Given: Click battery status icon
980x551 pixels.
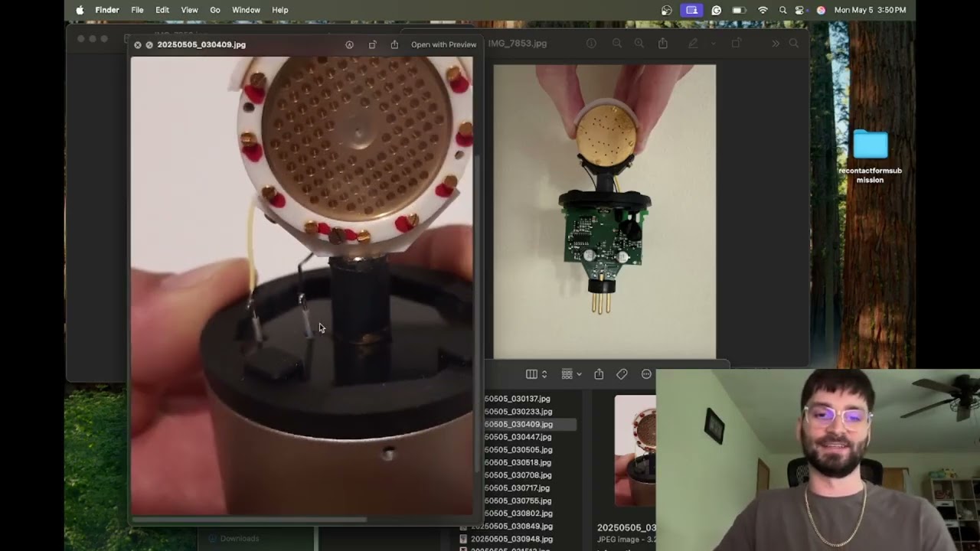Looking at the screenshot, I should point(739,10).
